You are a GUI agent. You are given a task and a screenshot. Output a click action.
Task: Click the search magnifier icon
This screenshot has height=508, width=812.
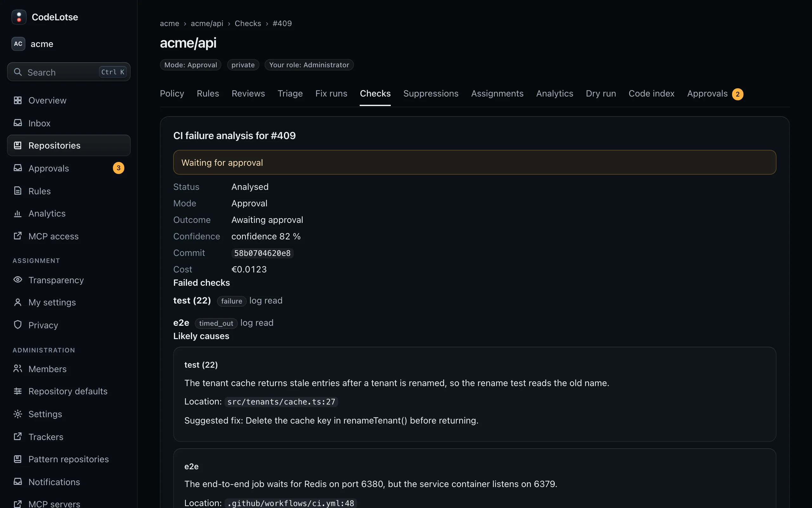[x=18, y=72]
